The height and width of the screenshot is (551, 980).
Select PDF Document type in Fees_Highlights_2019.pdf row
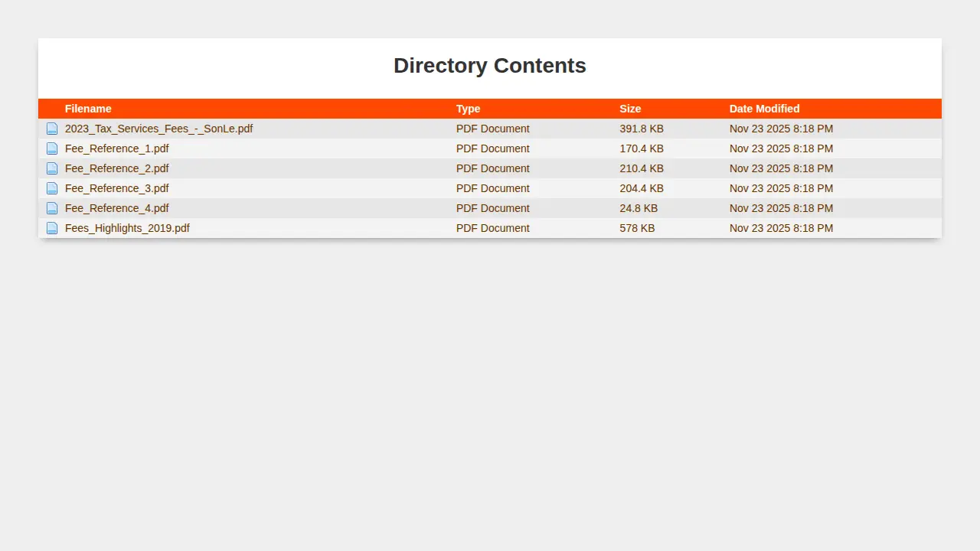pos(493,228)
